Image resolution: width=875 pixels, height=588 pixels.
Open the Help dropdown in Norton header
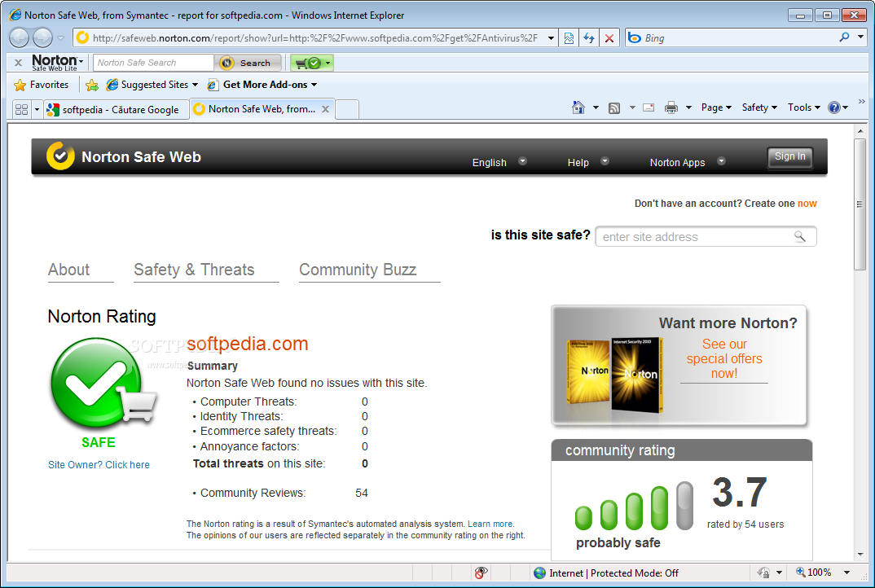point(587,162)
